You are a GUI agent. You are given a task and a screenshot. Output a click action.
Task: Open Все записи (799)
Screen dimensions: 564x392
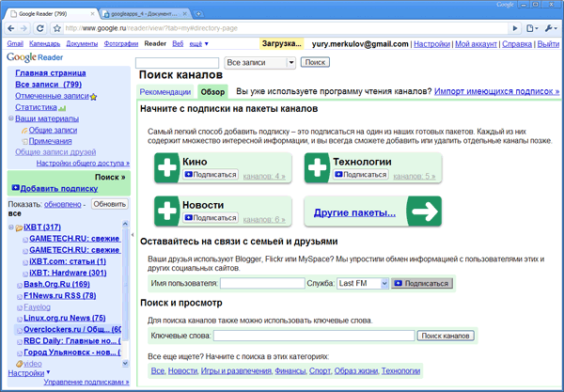[x=48, y=85]
